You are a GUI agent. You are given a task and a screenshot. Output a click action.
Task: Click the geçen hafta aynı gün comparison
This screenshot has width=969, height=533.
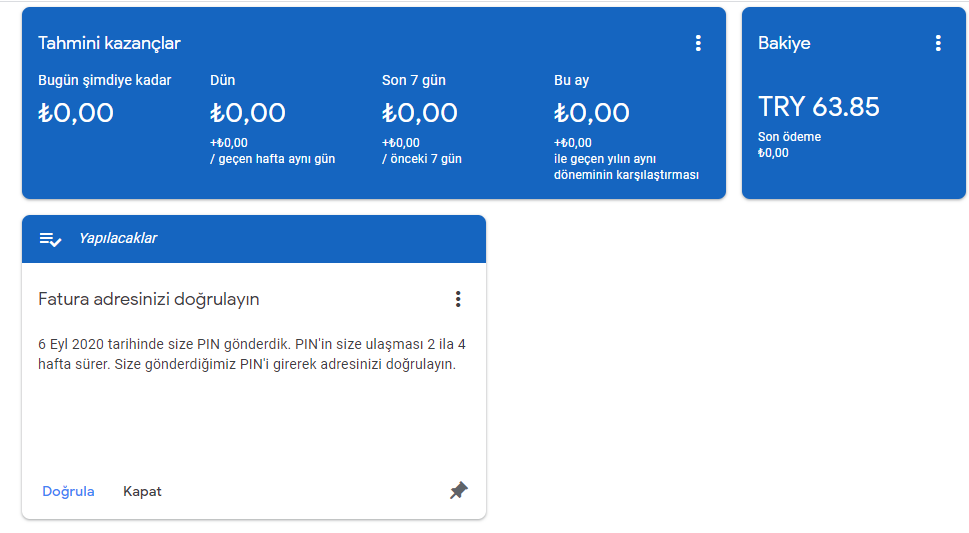[x=273, y=159]
